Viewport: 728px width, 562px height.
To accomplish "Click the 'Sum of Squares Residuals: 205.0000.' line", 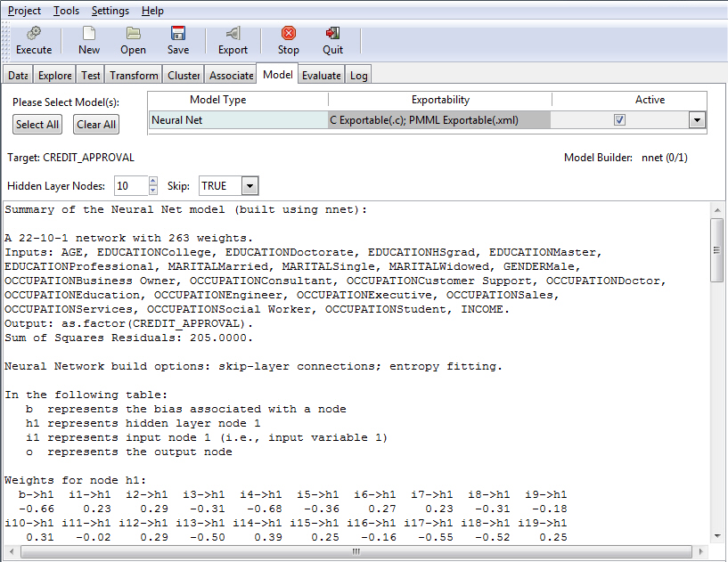I will click(128, 338).
